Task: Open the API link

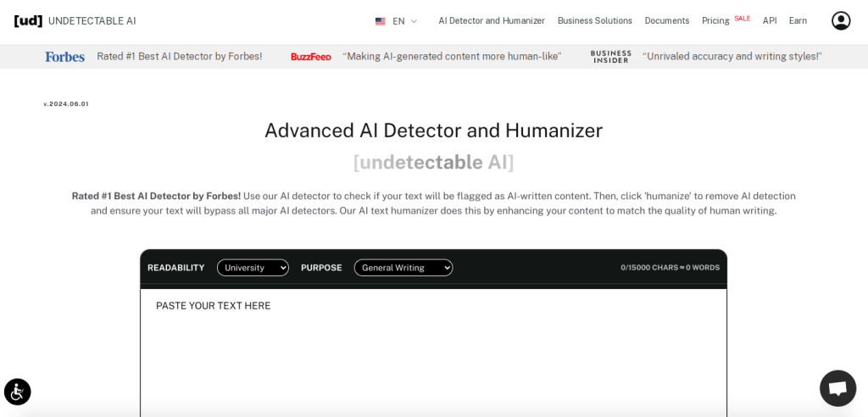Action: click(x=770, y=21)
